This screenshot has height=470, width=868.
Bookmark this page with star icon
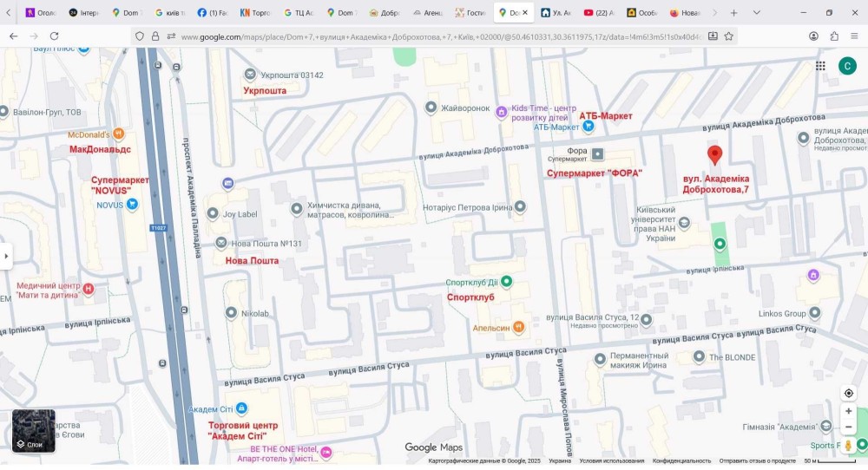tap(729, 36)
